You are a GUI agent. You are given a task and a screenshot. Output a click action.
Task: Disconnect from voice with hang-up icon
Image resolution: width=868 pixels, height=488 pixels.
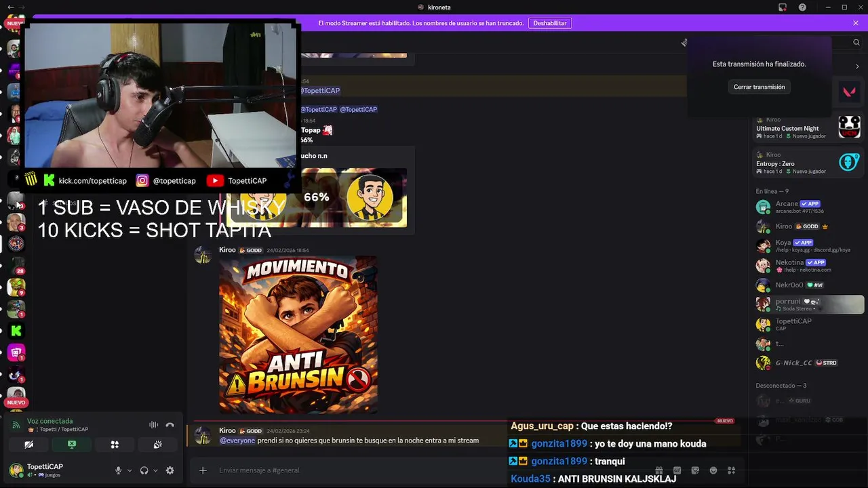coord(170,425)
